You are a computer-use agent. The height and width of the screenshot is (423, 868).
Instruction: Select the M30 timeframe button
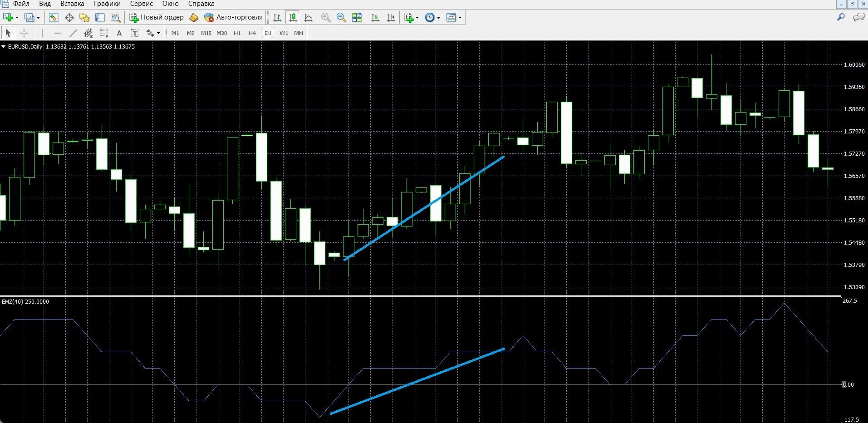221,33
